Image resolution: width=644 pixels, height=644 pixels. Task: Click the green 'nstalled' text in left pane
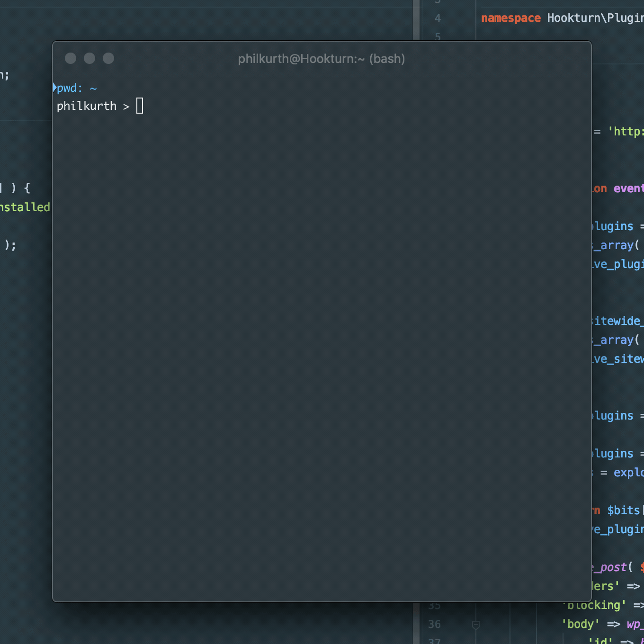(25, 207)
